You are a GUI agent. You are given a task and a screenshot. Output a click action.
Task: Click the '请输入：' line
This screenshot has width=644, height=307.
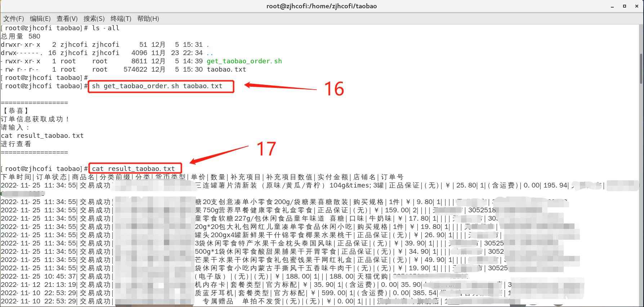15,127
